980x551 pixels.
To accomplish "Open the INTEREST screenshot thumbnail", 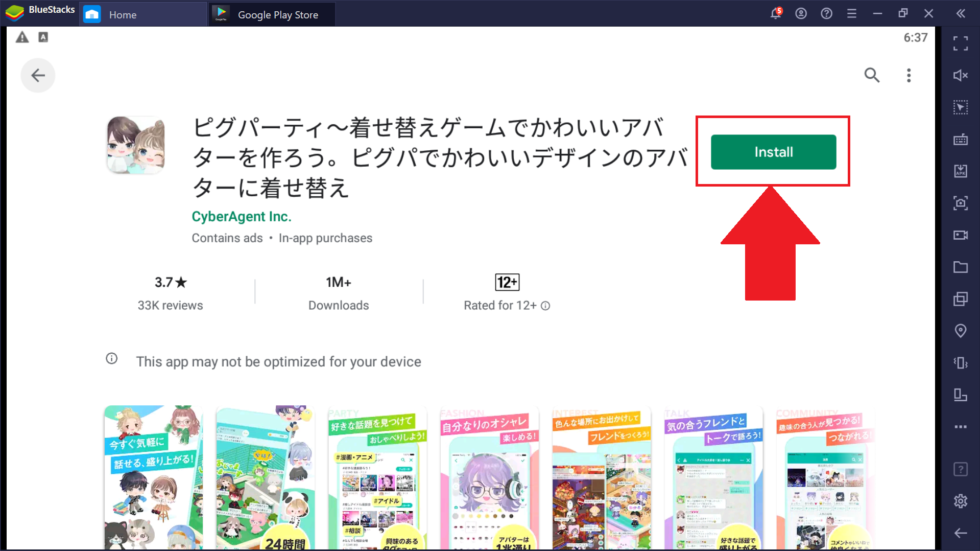I will click(602, 478).
